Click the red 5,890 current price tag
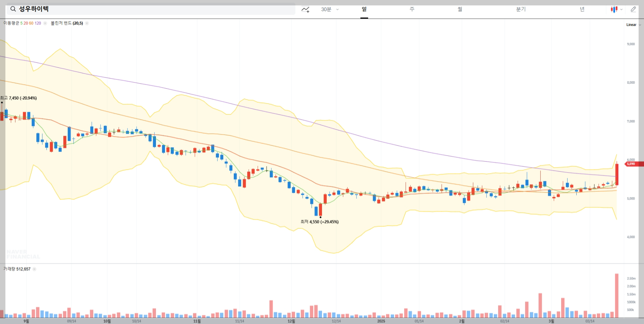 click(x=634, y=164)
